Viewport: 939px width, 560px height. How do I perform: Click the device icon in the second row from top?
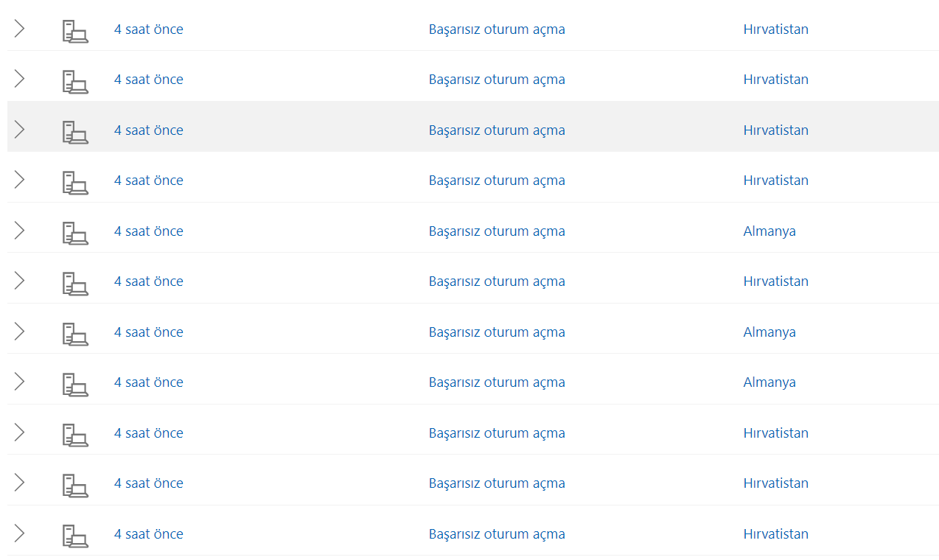74,81
